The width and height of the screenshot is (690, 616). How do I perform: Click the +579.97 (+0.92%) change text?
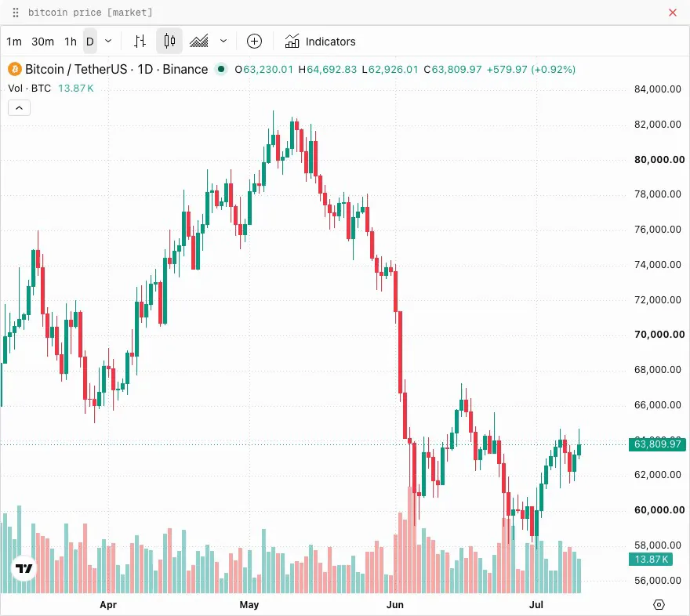click(531, 70)
